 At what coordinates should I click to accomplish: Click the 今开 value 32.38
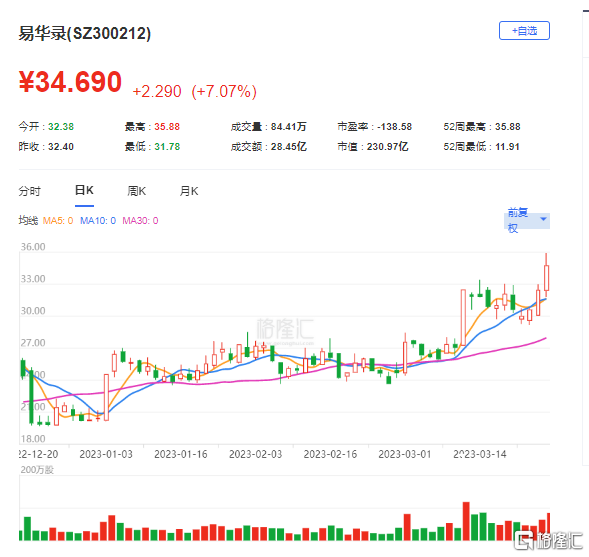[x=61, y=127]
